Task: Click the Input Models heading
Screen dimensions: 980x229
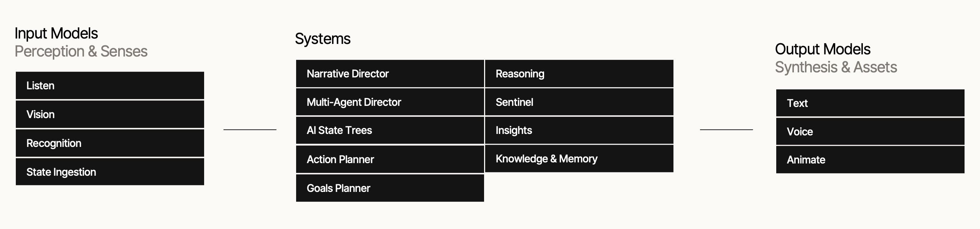Action: pyautogui.click(x=56, y=33)
